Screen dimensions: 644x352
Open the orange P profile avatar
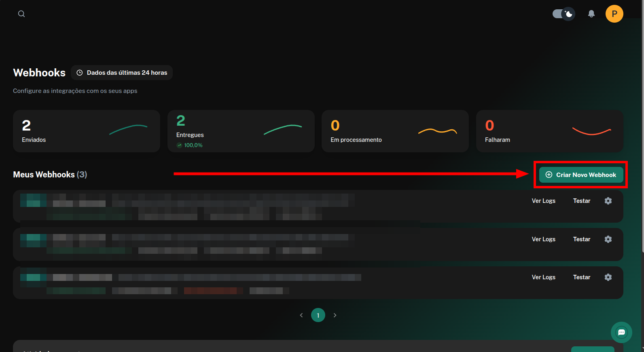(614, 14)
